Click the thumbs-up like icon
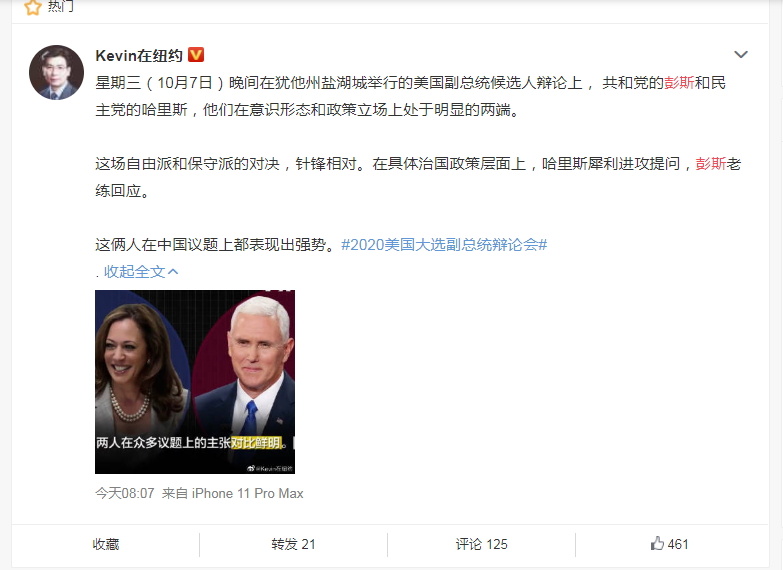 (657, 543)
